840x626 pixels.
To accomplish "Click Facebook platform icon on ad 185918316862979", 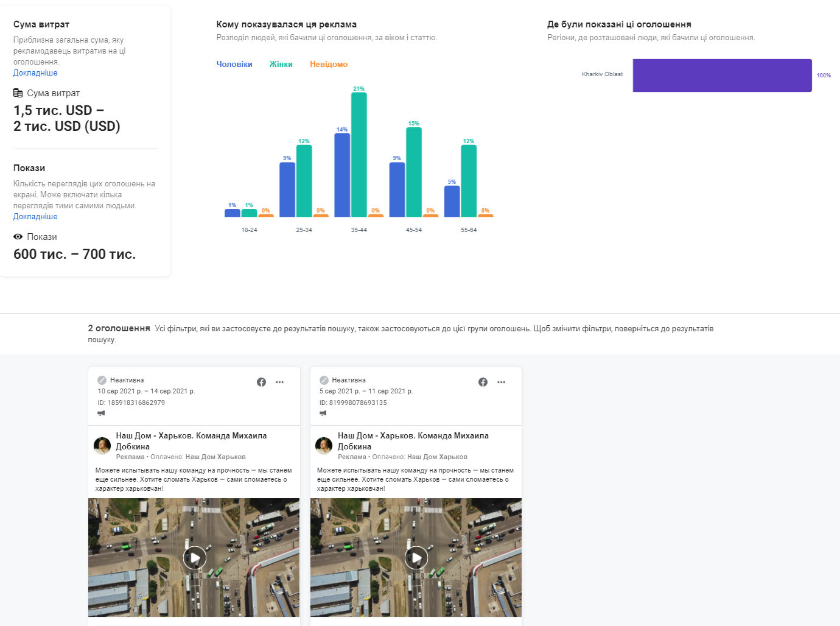I will [261, 382].
